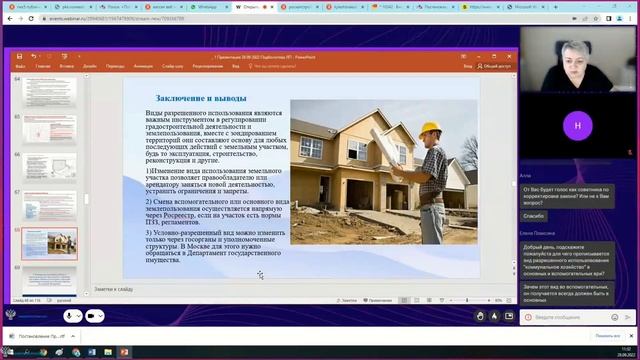Viewport: 640px width, 360px height.
Task: Select slide 66 thumbnail
Action: point(49,167)
